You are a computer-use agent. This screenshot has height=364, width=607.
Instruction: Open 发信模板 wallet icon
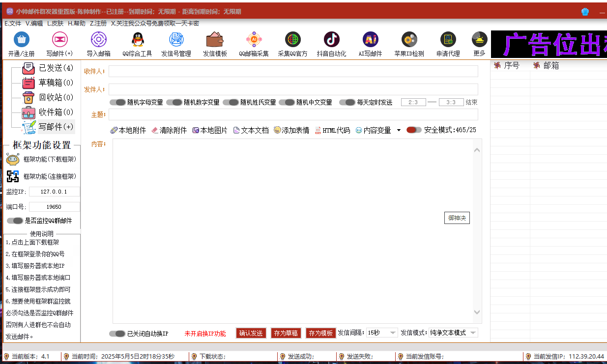pos(215,39)
